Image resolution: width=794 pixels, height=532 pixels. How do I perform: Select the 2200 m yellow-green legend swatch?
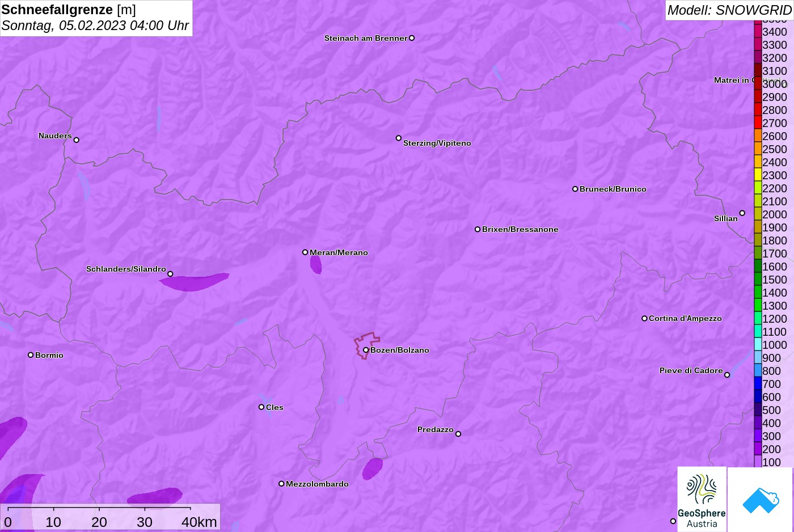[x=758, y=188]
